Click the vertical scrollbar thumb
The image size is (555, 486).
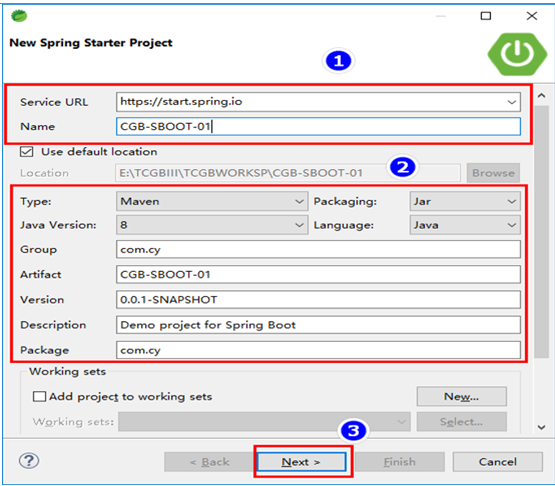[541, 232]
